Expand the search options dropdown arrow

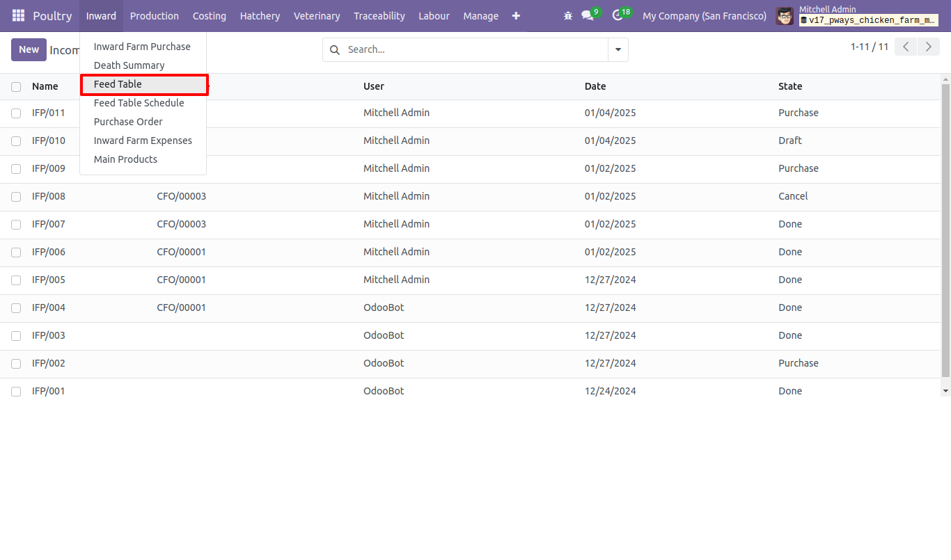coord(618,49)
